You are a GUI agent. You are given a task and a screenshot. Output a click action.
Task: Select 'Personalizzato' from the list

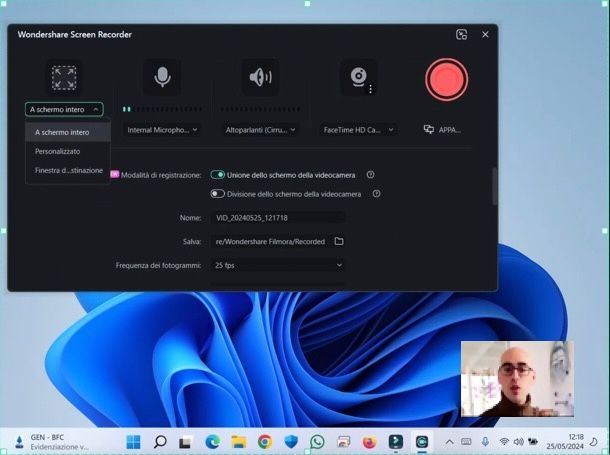click(68, 151)
